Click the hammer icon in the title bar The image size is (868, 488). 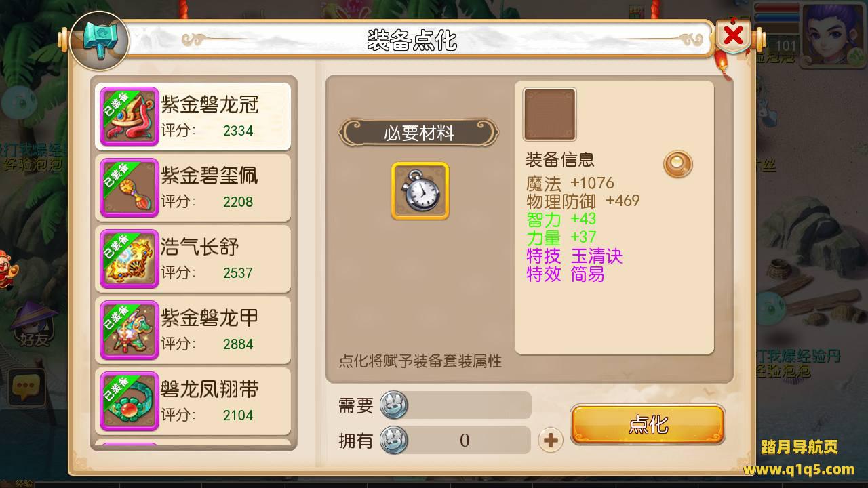[100, 41]
